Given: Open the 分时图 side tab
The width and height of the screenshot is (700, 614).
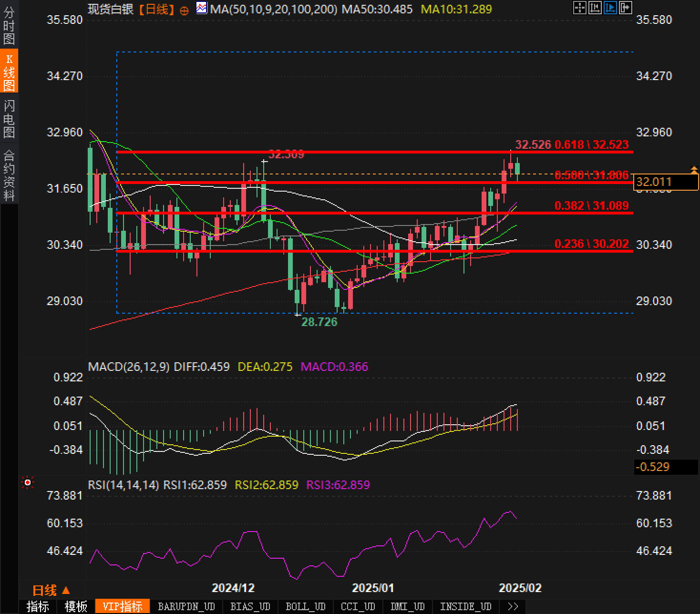Looking at the screenshot, I should tap(9, 25).
